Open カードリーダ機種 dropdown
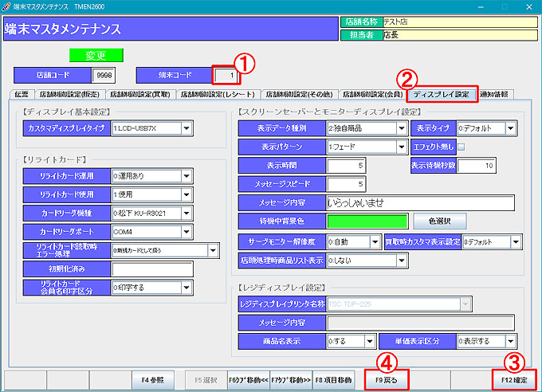This screenshot has height=392, width=542. tap(187, 214)
